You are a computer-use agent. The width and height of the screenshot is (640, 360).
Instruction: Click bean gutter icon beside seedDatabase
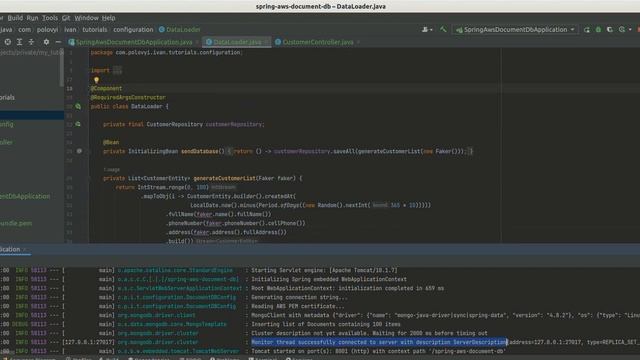[x=79, y=151]
